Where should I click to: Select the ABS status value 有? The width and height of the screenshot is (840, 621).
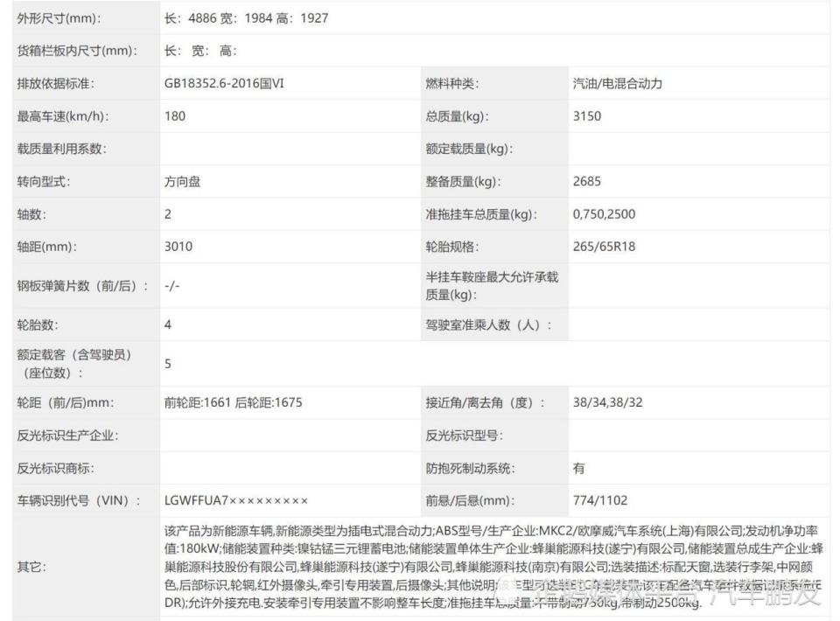(x=576, y=467)
